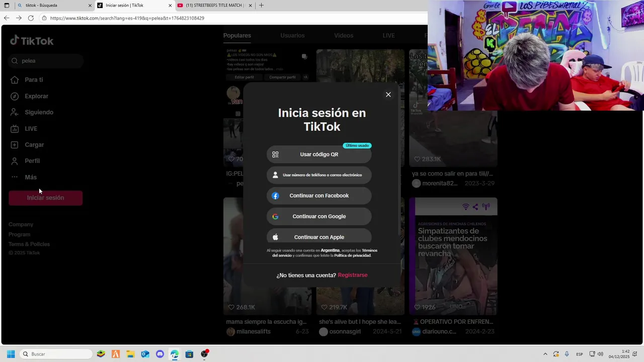Expand Company footer section

coord(21,224)
